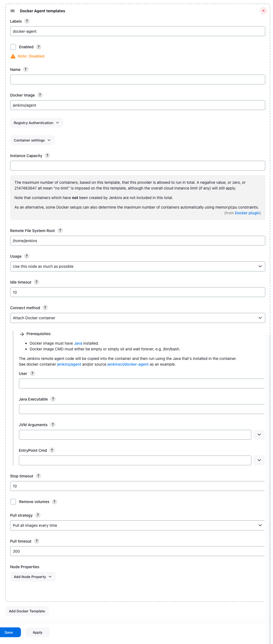Open the Add Node Property menu

(x=33, y=577)
